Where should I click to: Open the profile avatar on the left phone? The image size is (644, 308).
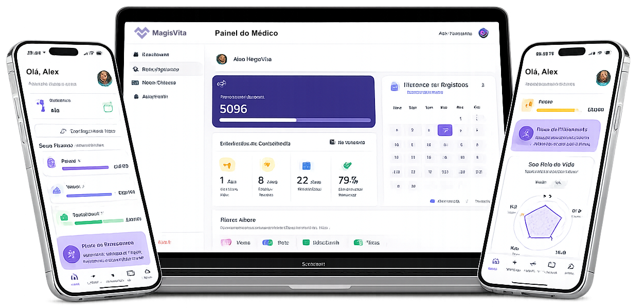[x=104, y=78]
